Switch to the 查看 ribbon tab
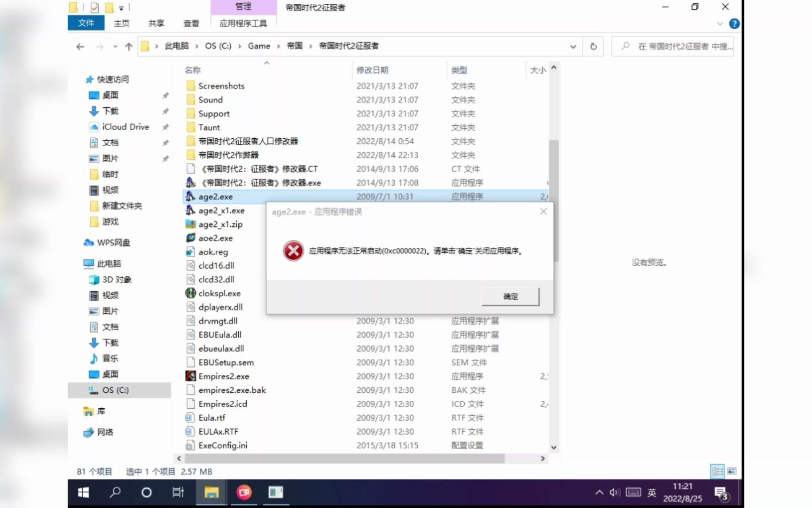 191,23
